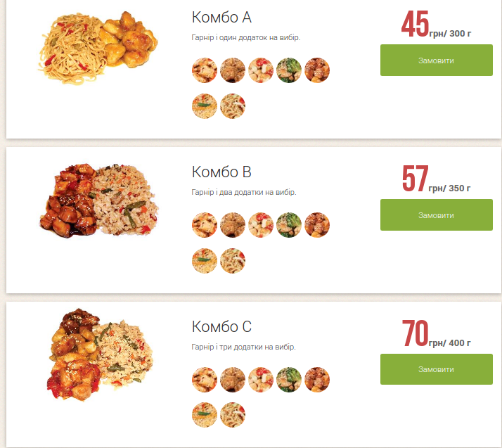Choose dark meatball dish icon in Комбо B

[233, 225]
